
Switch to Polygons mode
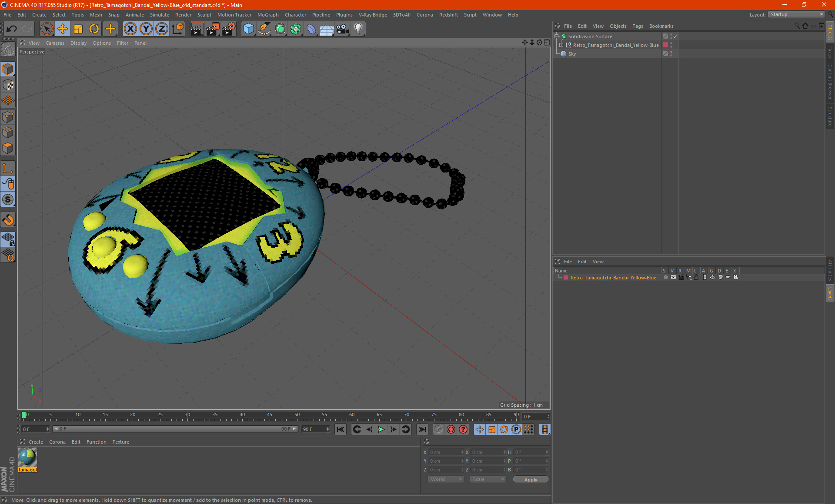click(8, 148)
